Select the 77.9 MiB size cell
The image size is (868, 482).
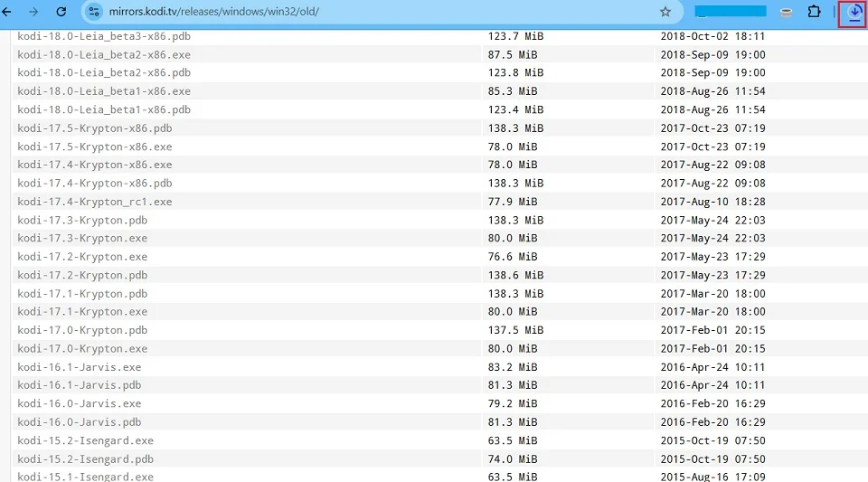pos(513,202)
